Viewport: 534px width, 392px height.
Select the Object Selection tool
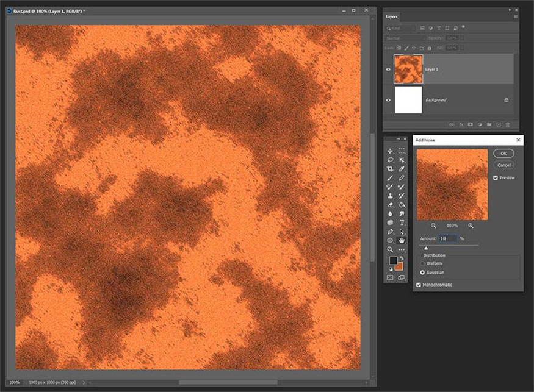[x=402, y=160]
